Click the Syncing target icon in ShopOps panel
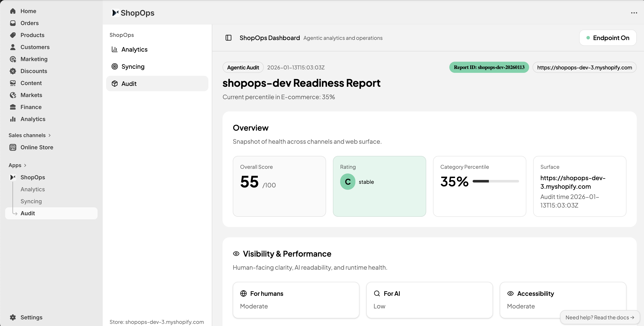The image size is (644, 326). point(115,66)
